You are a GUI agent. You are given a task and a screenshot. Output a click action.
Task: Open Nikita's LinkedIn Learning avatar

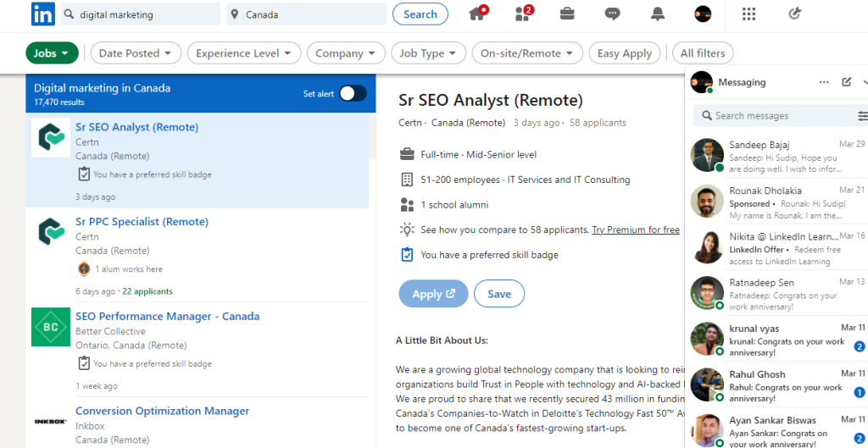tap(707, 246)
